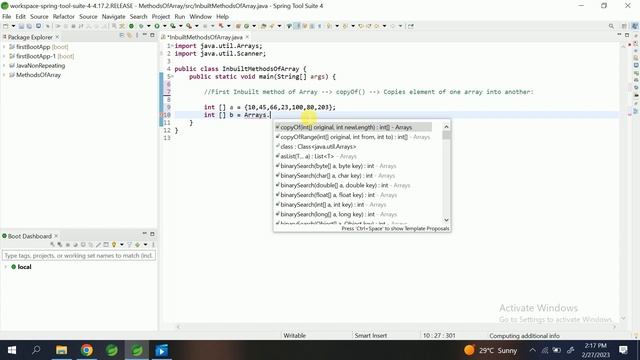Click the lightbulb icon in Boot Dashboard toolbar
Viewport: 640px width, 360px height.
tap(114, 244)
